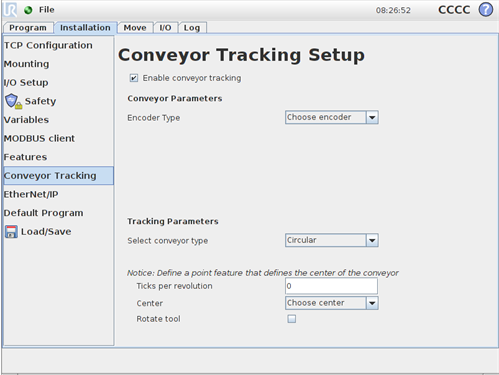Click the Universal Robots logo icon
Screen dimensions: 499x375
coord(10,10)
